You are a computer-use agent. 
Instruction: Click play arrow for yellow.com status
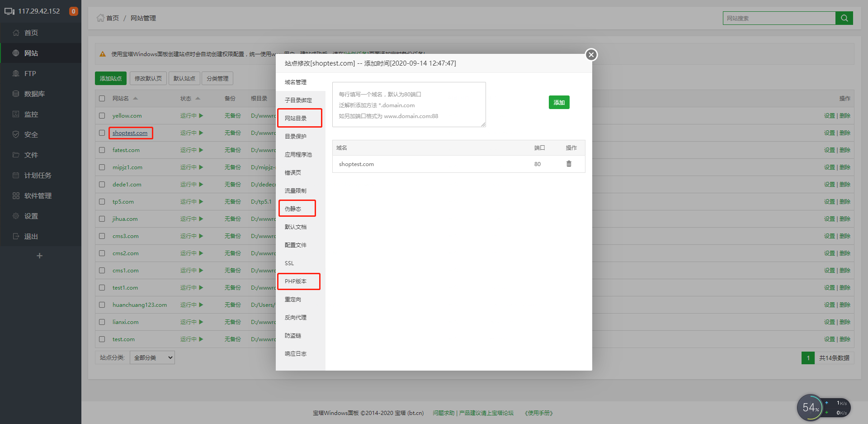[x=201, y=116]
